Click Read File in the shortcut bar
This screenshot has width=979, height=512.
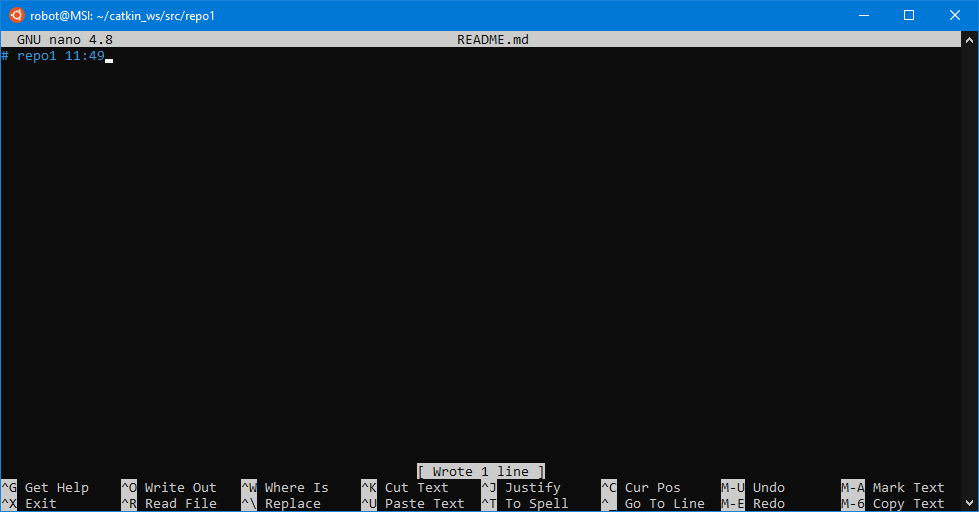(180, 504)
